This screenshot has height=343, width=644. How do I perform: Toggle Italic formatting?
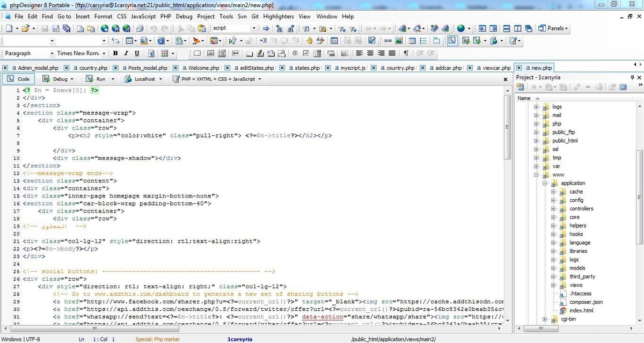pyautogui.click(x=126, y=53)
